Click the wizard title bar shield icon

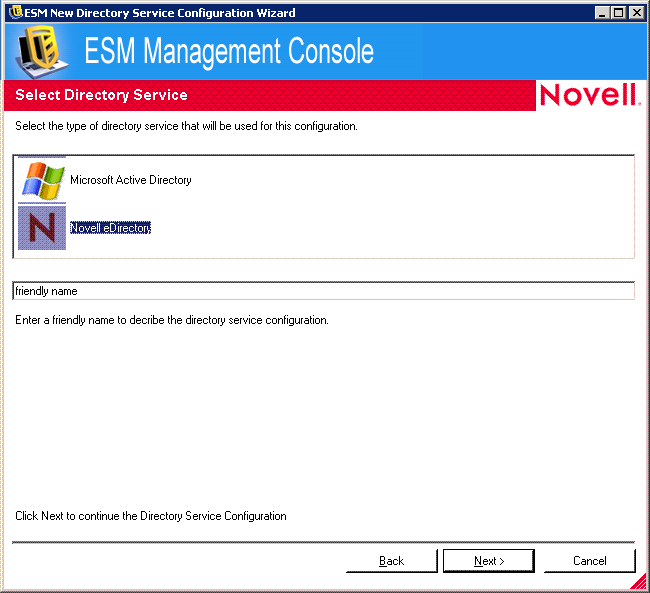[15, 12]
